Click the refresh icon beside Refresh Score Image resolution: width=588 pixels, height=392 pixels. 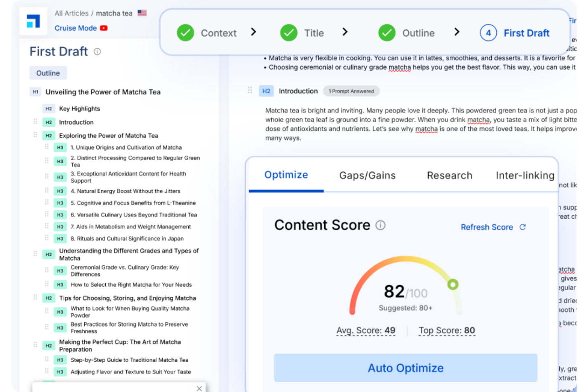click(523, 227)
